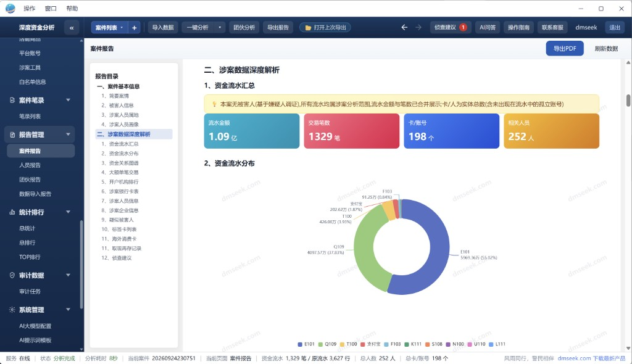Image resolution: width=632 pixels, height=364 pixels.
Task: Click the 导出报告 toolbar button
Action: tap(278, 28)
